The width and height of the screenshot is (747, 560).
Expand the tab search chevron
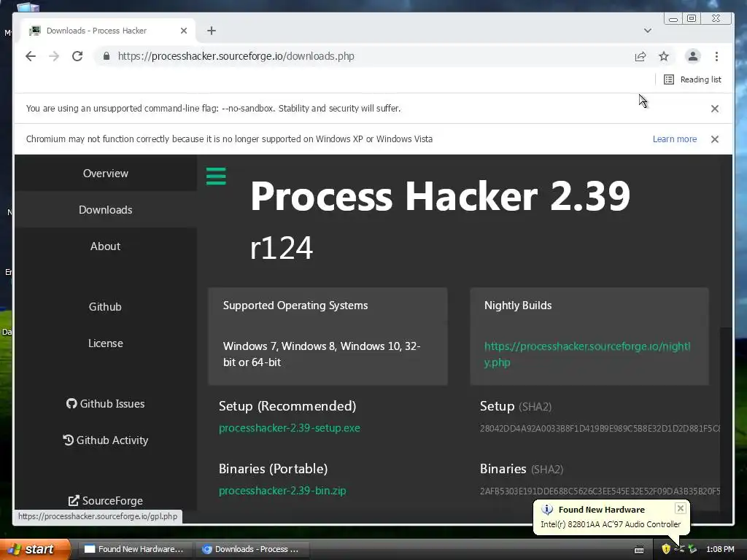[648, 31]
